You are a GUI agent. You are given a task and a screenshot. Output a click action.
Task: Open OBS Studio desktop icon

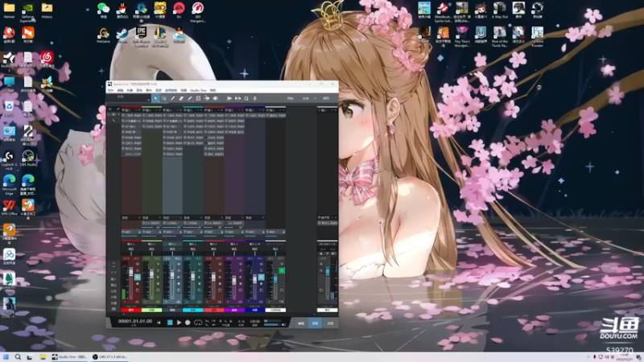[28, 158]
